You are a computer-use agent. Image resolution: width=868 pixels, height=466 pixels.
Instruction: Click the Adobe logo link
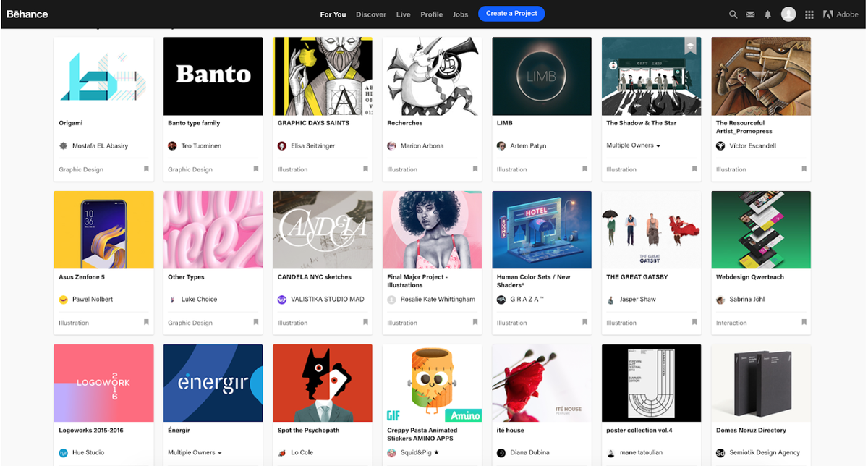(841, 14)
